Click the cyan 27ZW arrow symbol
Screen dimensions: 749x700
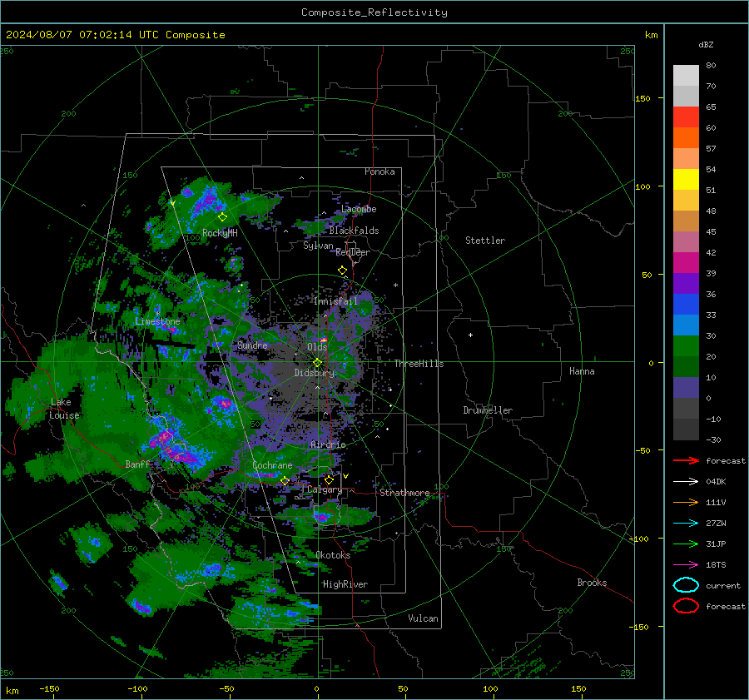point(686,524)
